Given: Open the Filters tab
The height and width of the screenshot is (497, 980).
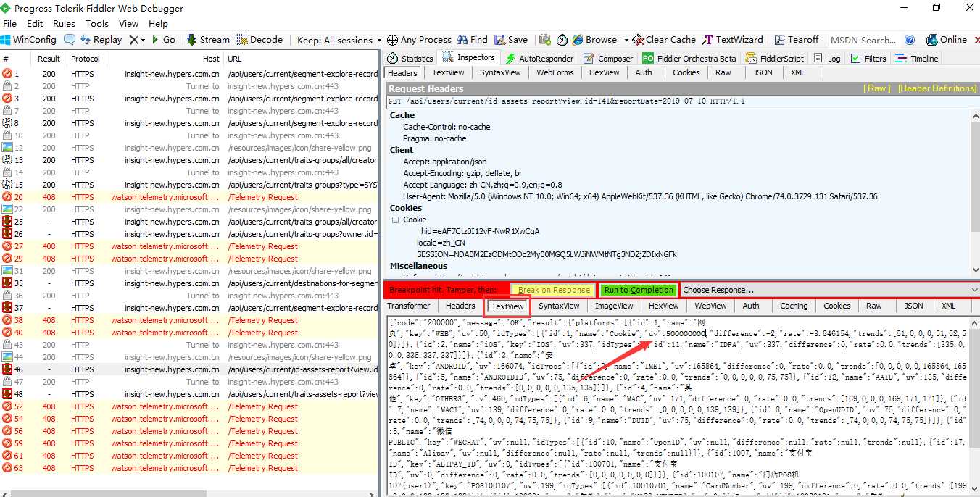Looking at the screenshot, I should tap(868, 59).
